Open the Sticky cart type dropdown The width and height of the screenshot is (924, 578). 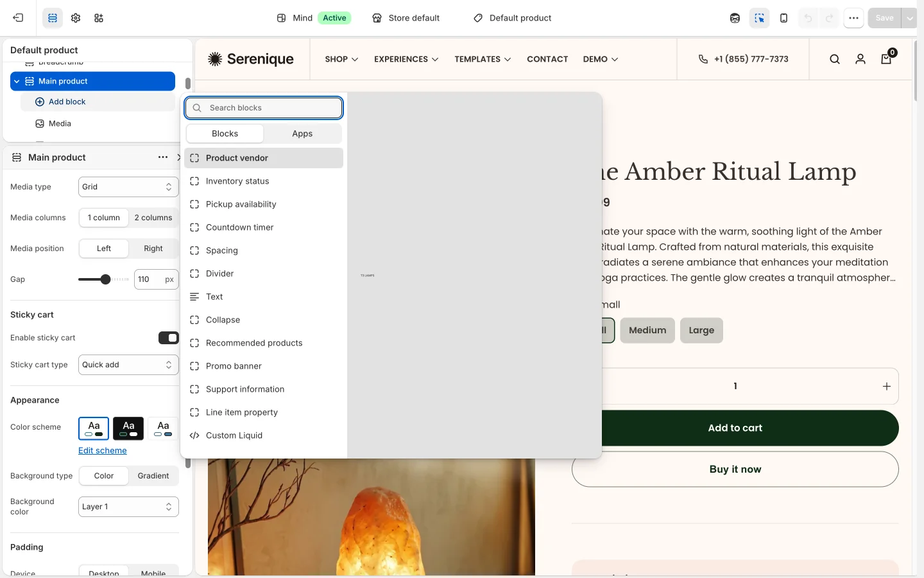click(x=128, y=365)
